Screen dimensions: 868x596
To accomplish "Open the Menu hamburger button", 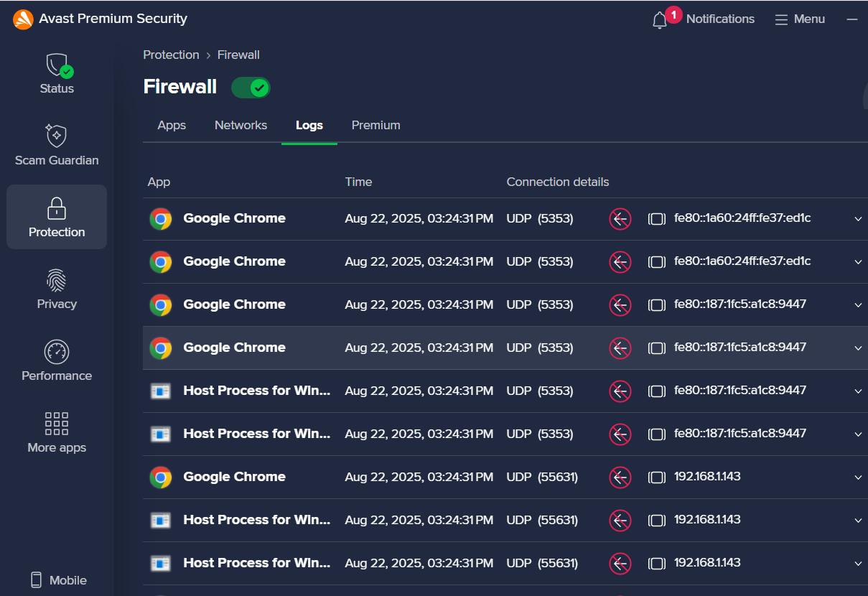I will pyautogui.click(x=800, y=19).
